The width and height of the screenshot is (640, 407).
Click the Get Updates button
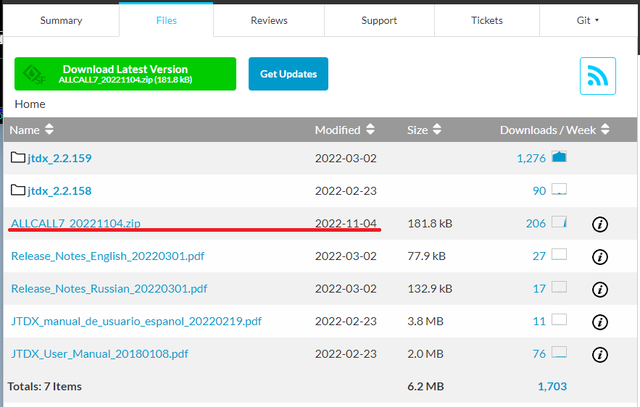coord(288,74)
